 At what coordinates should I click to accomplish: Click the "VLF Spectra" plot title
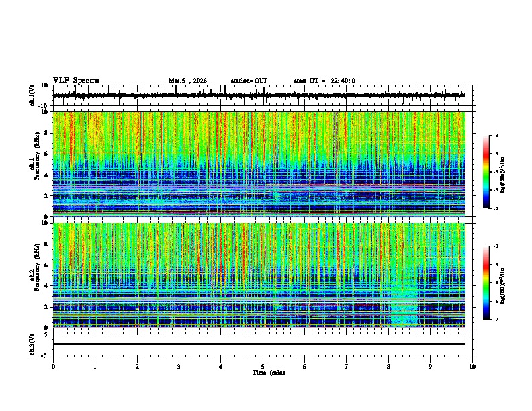(x=76, y=80)
